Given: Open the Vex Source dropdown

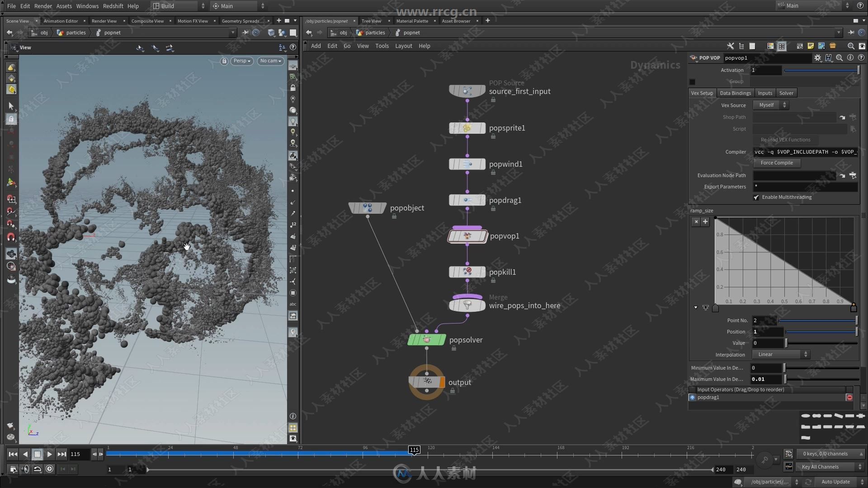Looking at the screenshot, I should pyautogui.click(x=771, y=104).
